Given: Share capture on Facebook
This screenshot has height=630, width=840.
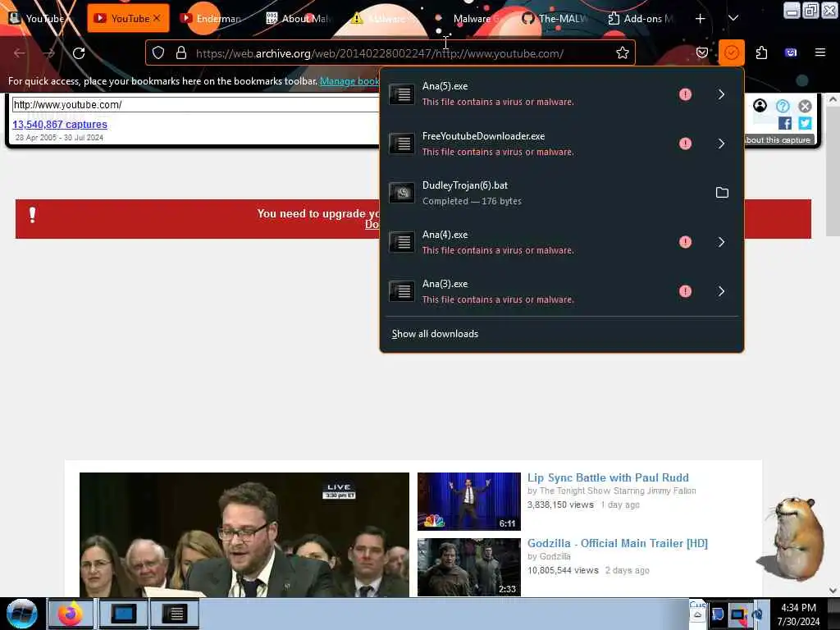Looking at the screenshot, I should pos(784,124).
